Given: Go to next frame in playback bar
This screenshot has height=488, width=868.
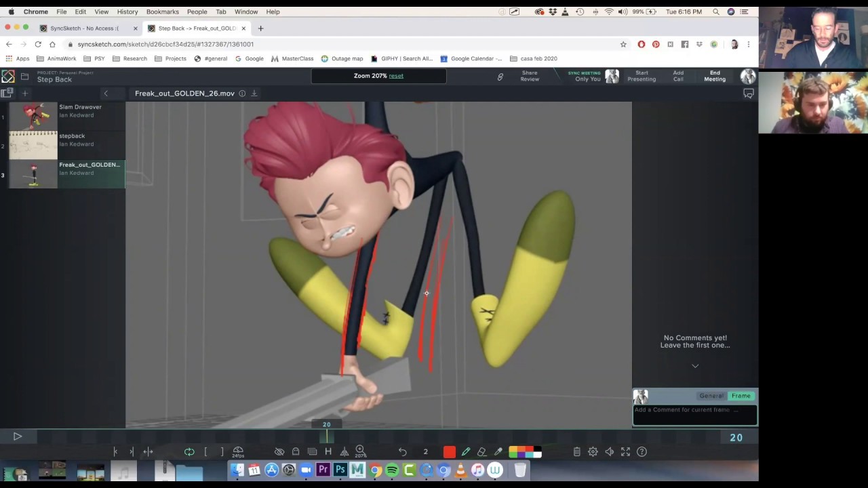Looking at the screenshot, I should (x=132, y=451).
